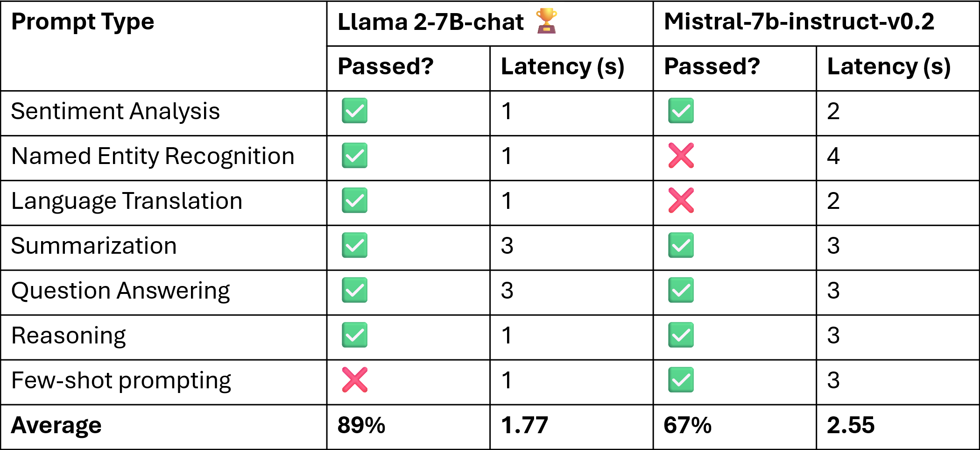Select Mistral's latency value 4 cell
980x450 pixels.
coord(898,158)
